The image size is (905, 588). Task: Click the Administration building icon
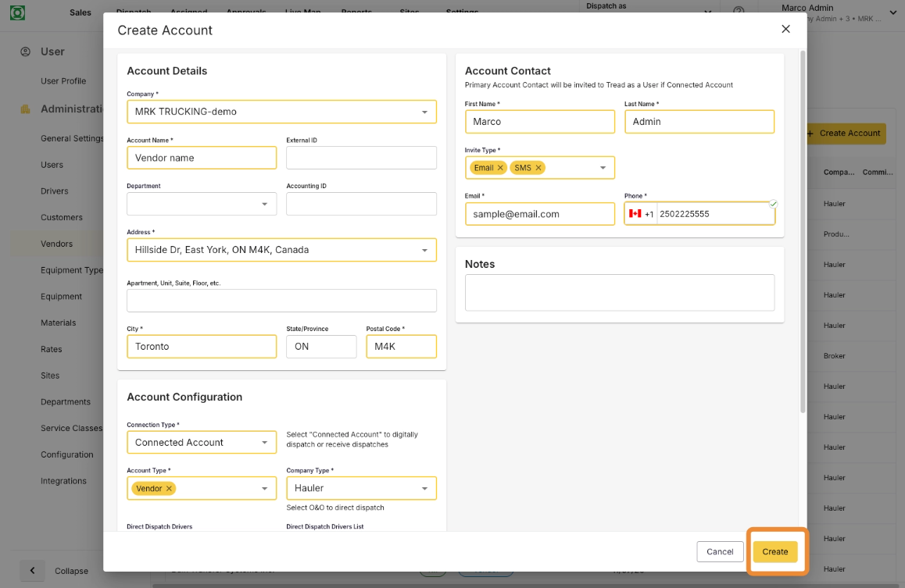[x=25, y=109]
